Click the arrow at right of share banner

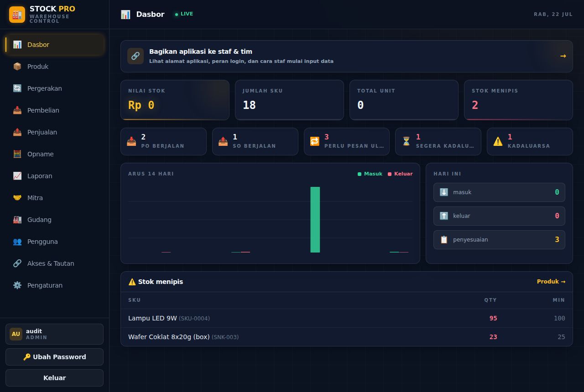(563, 56)
